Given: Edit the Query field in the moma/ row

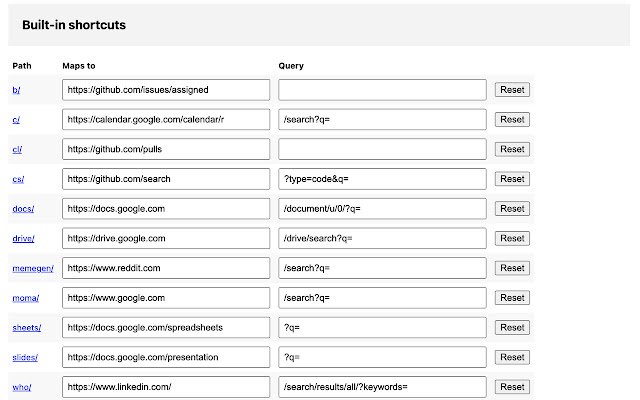Looking at the screenshot, I should 382,298.
